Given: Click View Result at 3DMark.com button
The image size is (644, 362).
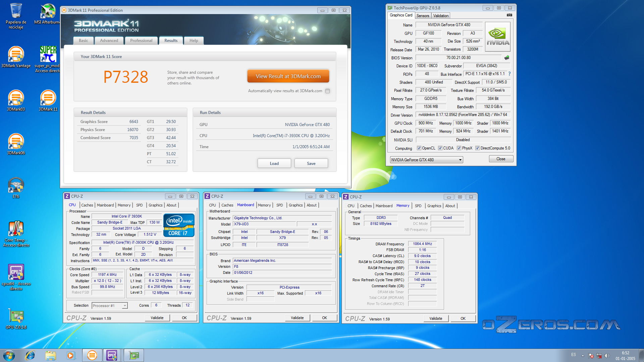Looking at the screenshot, I should pos(288,76).
